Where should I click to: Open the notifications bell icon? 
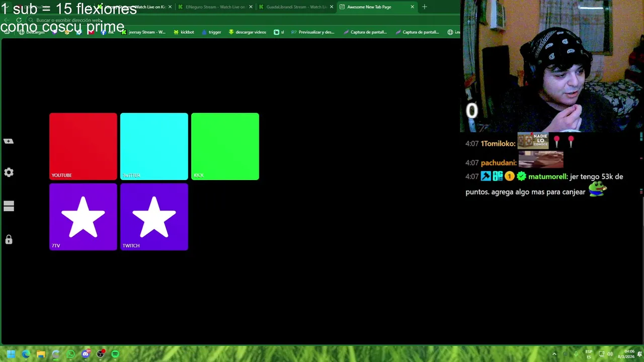(640, 354)
